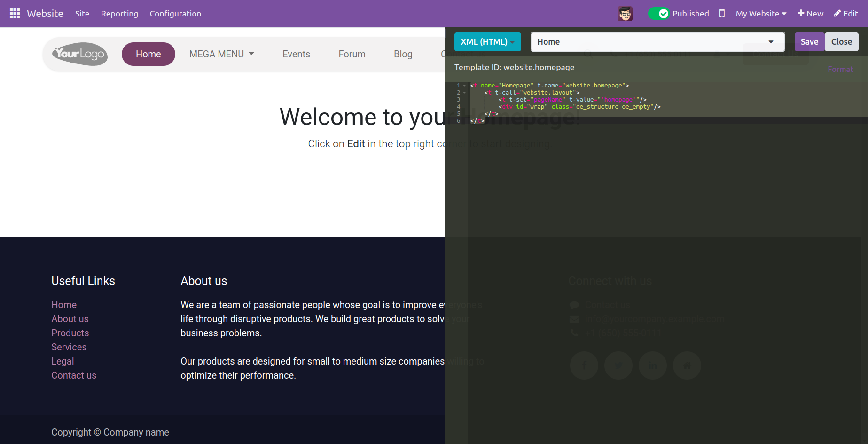
Task: Save the template code changes
Action: [809, 42]
